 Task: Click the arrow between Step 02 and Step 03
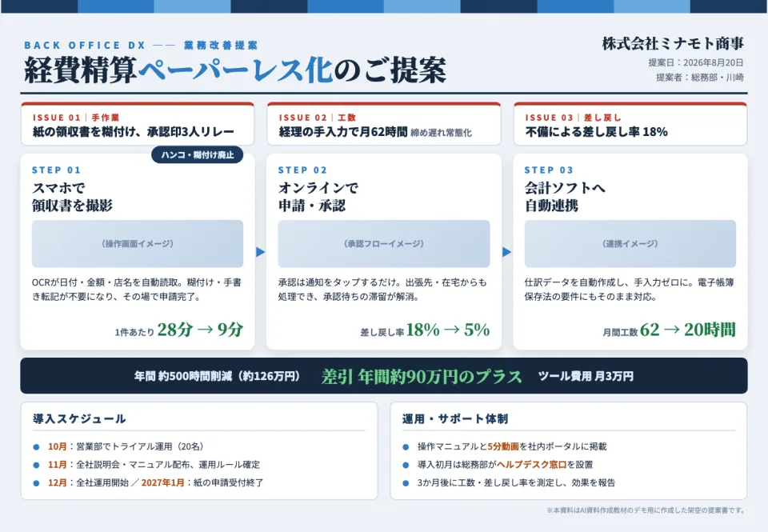(x=507, y=252)
